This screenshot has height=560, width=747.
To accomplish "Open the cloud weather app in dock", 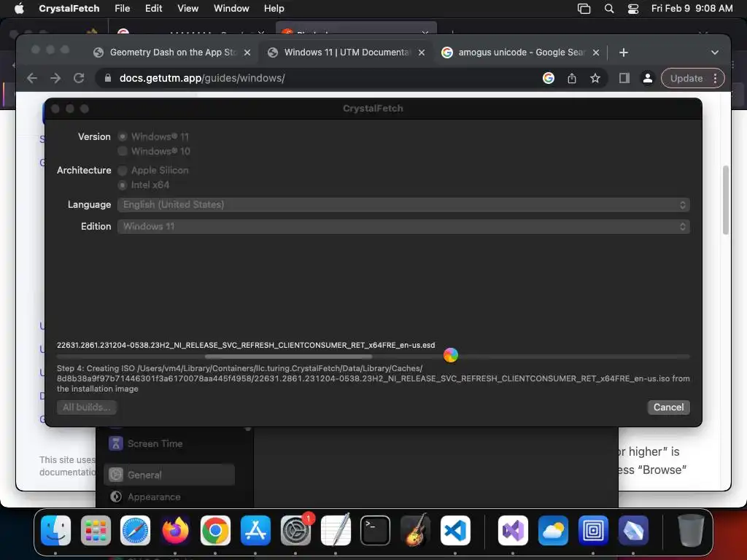I will coord(553,531).
